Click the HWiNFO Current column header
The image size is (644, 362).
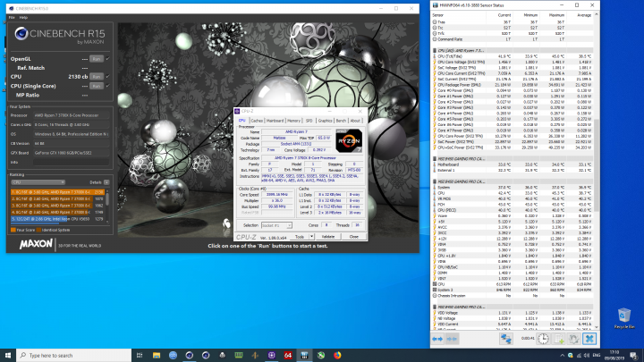[504, 15]
